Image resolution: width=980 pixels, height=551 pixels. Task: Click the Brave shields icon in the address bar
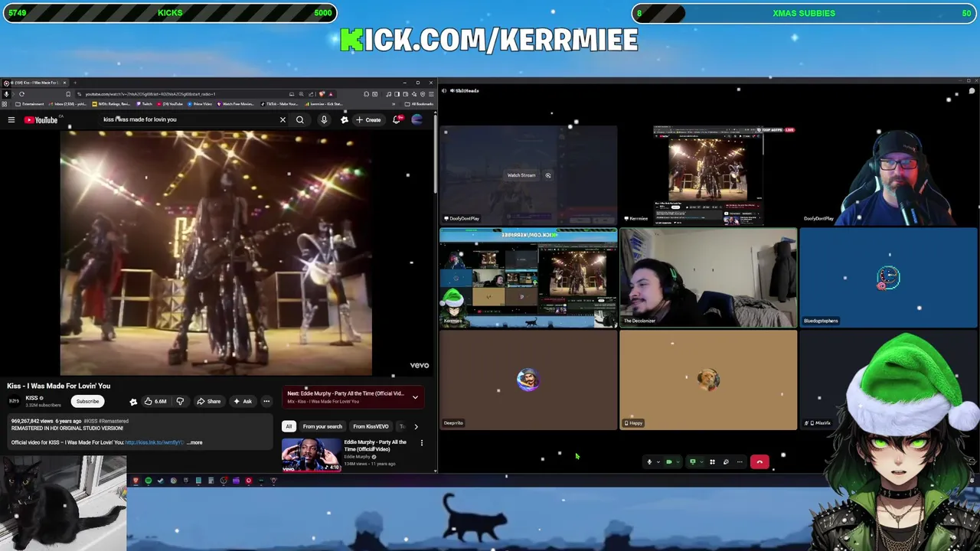pyautogui.click(x=322, y=94)
